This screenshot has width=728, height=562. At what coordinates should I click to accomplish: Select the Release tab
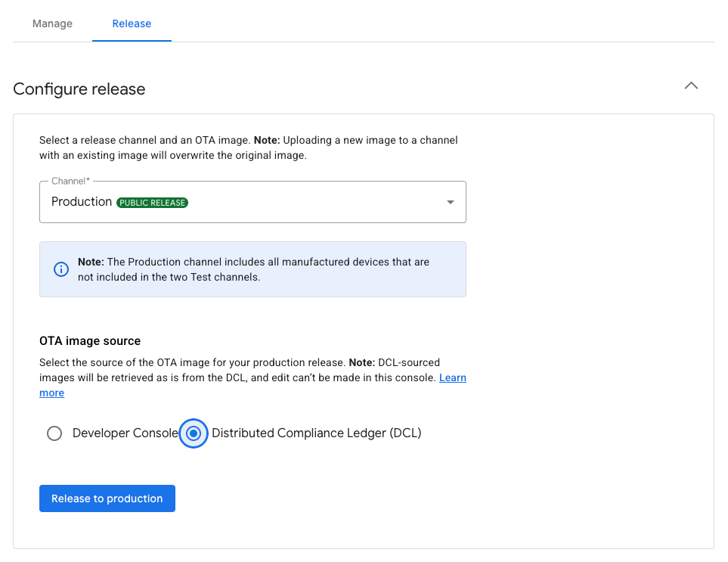(x=132, y=23)
